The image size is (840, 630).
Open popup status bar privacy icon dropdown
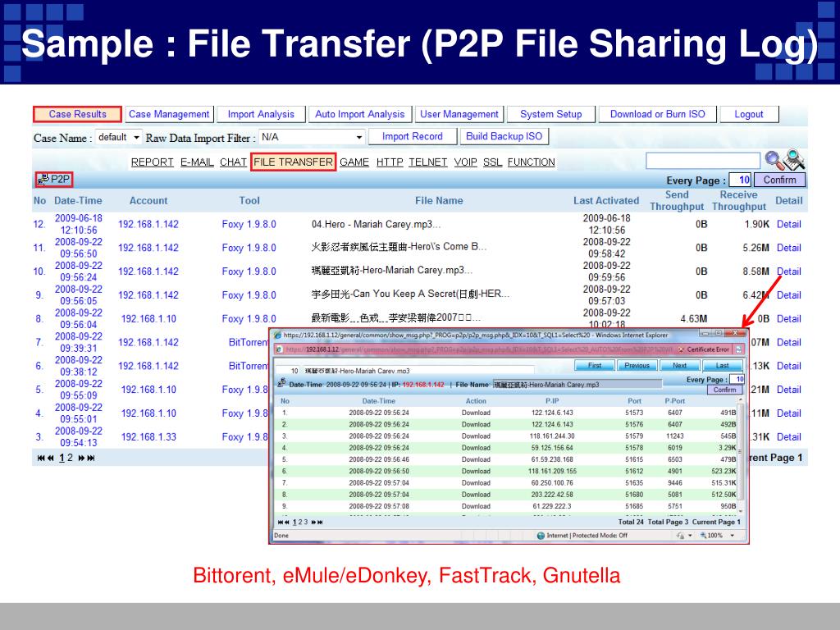(x=690, y=535)
